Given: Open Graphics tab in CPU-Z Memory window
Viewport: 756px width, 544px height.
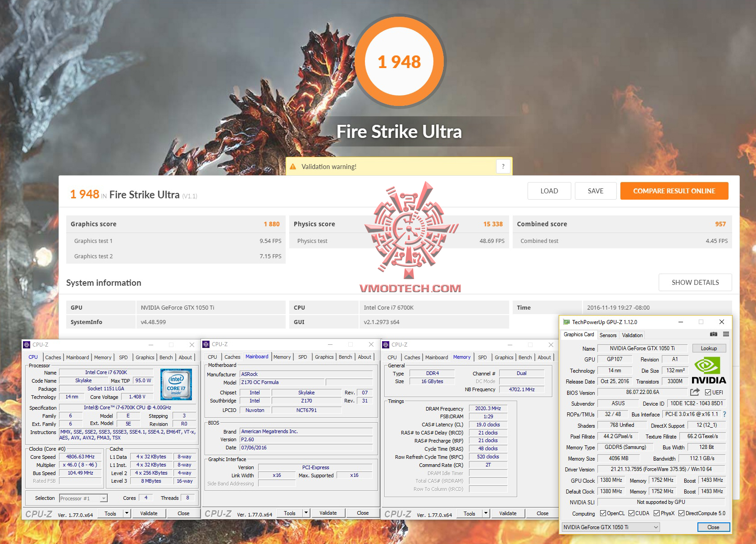Looking at the screenshot, I should [x=504, y=357].
